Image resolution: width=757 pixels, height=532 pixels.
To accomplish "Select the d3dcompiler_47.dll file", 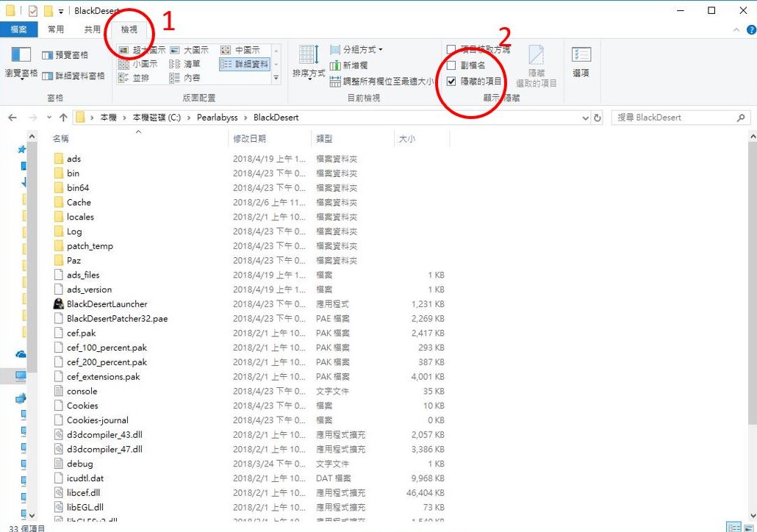I will pos(104,449).
